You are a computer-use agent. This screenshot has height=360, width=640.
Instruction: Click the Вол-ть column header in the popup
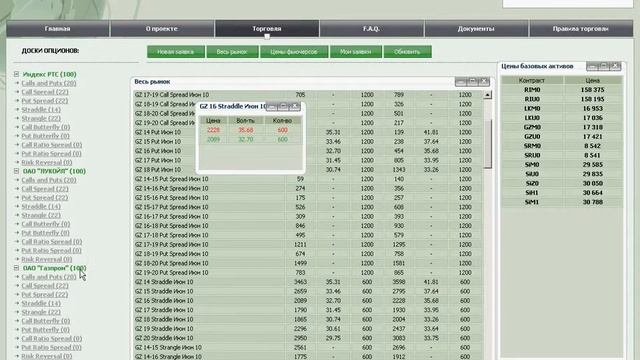[x=245, y=120]
